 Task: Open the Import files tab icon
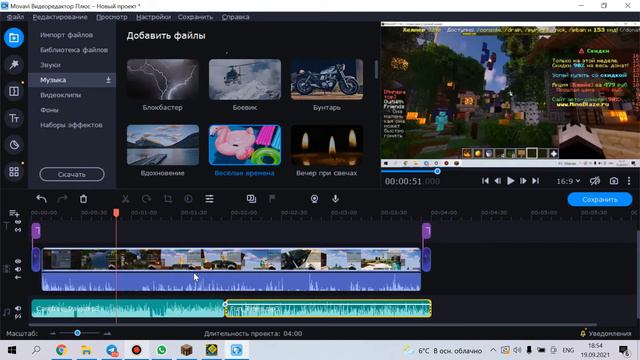[x=14, y=38]
